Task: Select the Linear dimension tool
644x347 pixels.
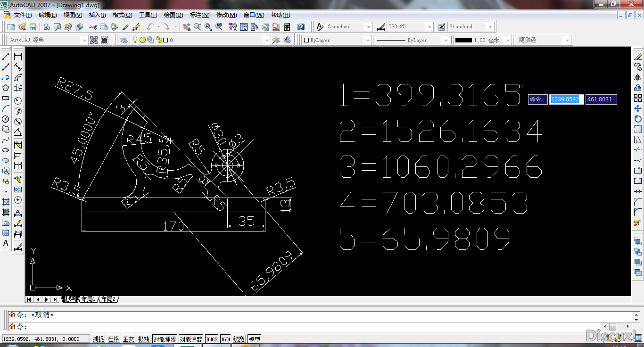Action: point(18,57)
